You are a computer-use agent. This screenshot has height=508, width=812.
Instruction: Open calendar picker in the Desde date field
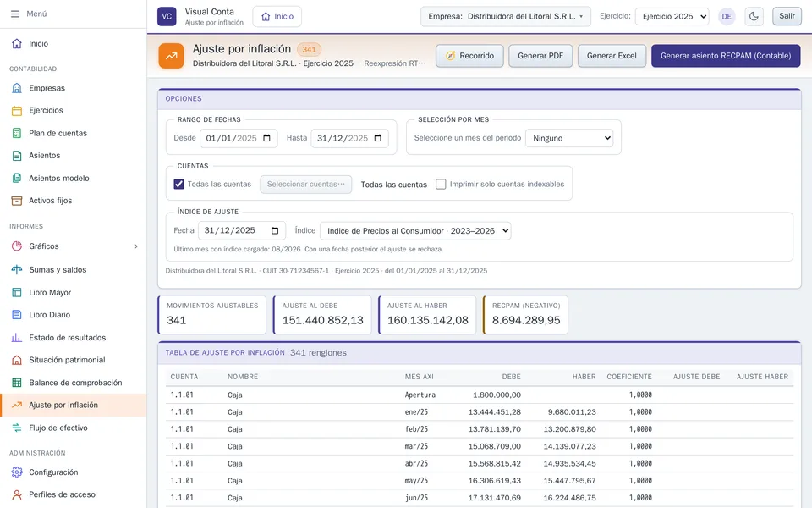point(266,138)
